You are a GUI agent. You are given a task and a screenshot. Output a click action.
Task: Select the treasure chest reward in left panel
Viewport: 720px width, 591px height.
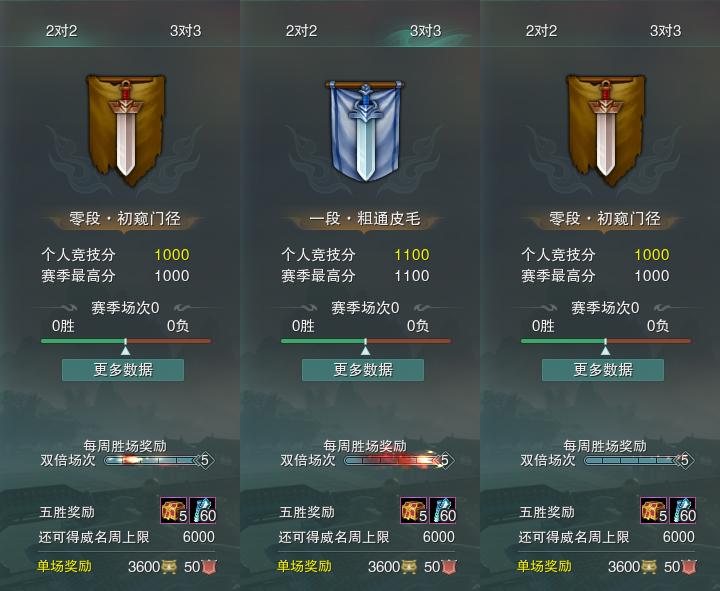[174, 510]
